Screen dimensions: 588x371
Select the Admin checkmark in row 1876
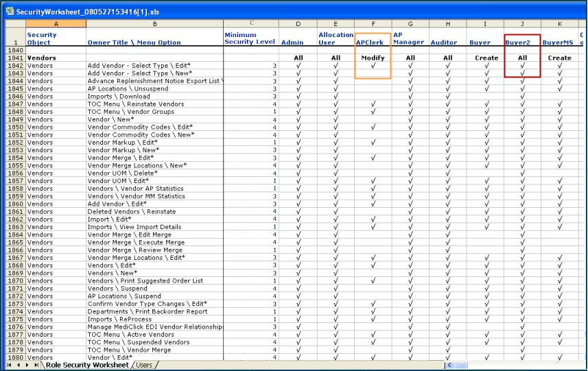coord(298,327)
